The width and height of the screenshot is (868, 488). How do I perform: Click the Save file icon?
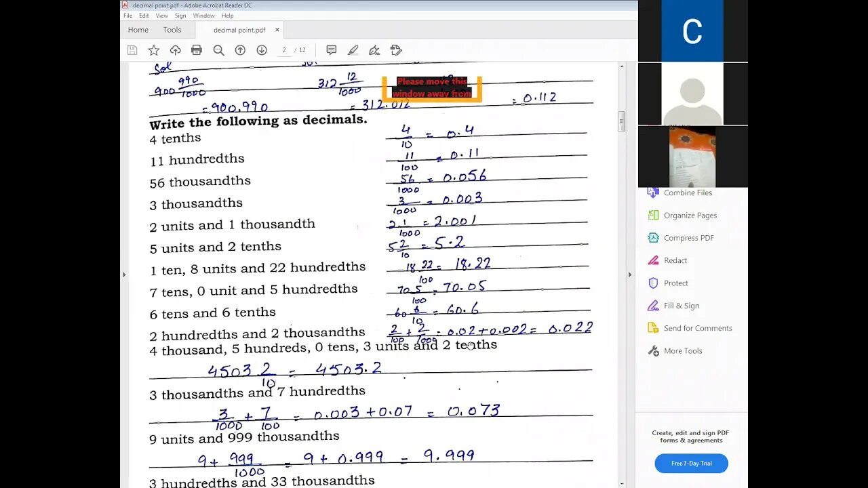click(132, 50)
